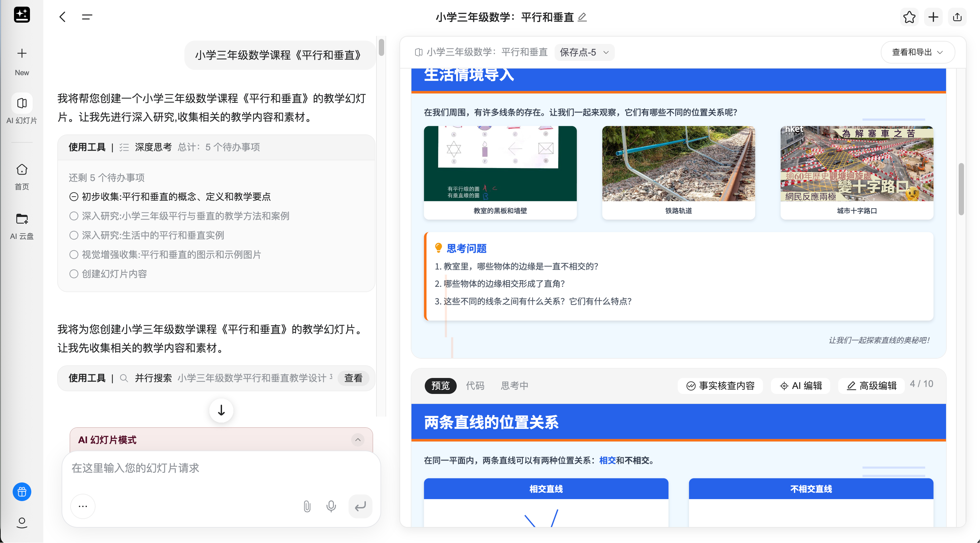Screen dimensions: 980x543
Task: Attach a file with the paperclip icon
Action: click(307, 506)
